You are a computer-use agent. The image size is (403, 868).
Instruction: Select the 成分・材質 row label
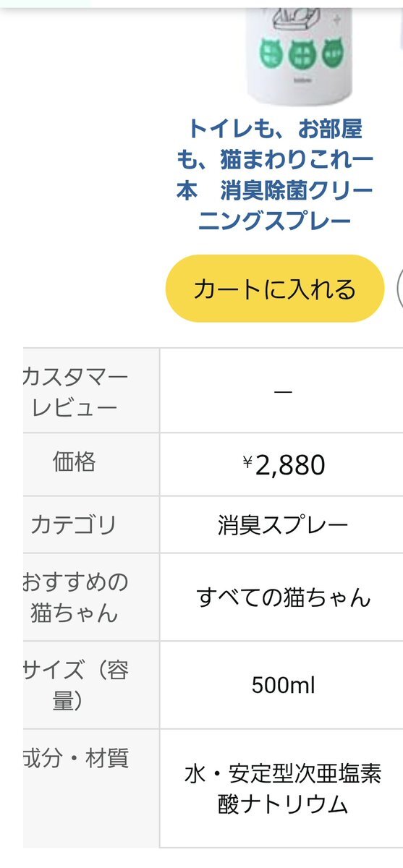pyautogui.click(x=75, y=758)
